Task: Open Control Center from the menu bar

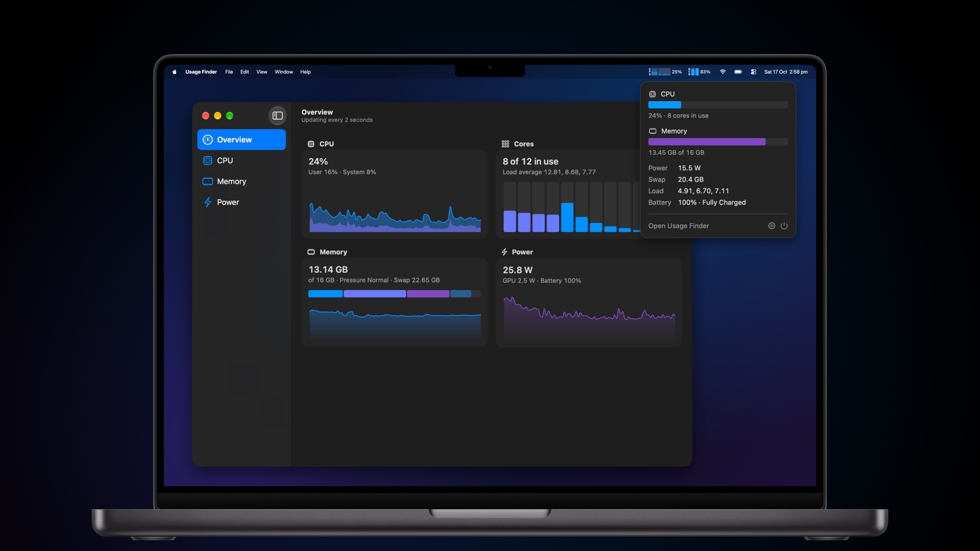Action: click(x=753, y=72)
